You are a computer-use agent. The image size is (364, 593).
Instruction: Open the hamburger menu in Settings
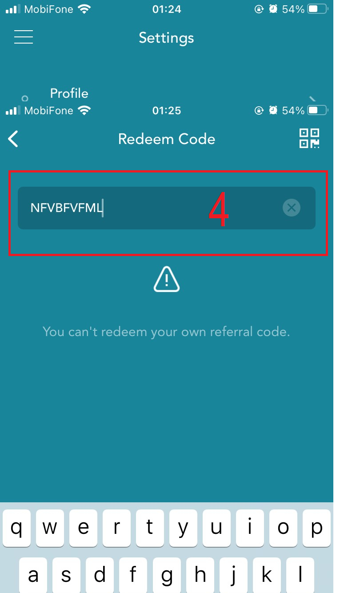click(24, 37)
